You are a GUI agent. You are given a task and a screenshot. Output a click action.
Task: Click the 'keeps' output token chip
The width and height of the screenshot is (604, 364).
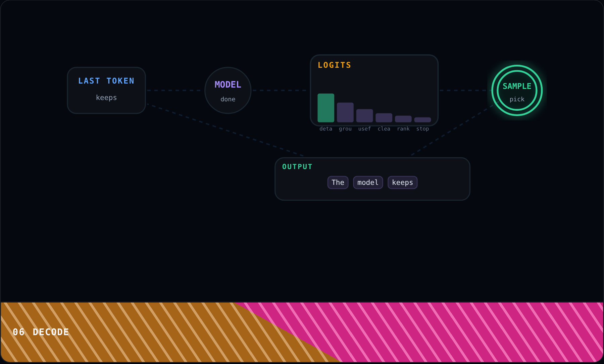coord(402,183)
